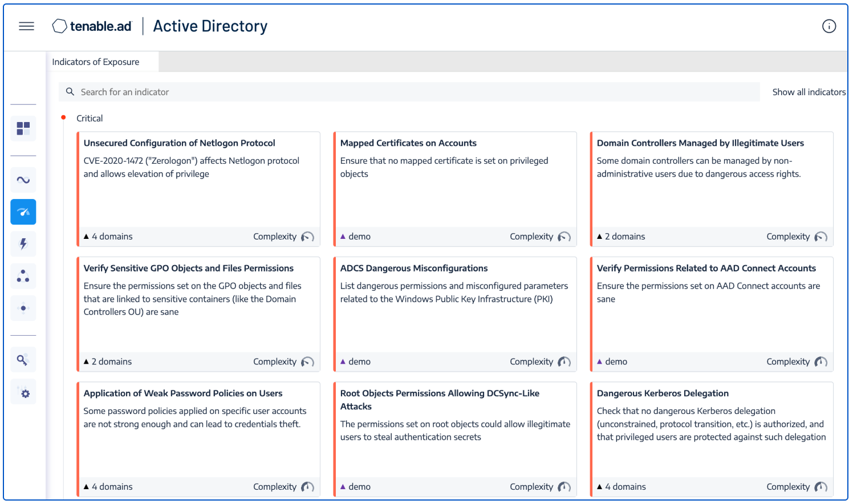Click complexity gauge on Verify Sensitive GPO card
The width and height of the screenshot is (853, 504).
click(307, 362)
